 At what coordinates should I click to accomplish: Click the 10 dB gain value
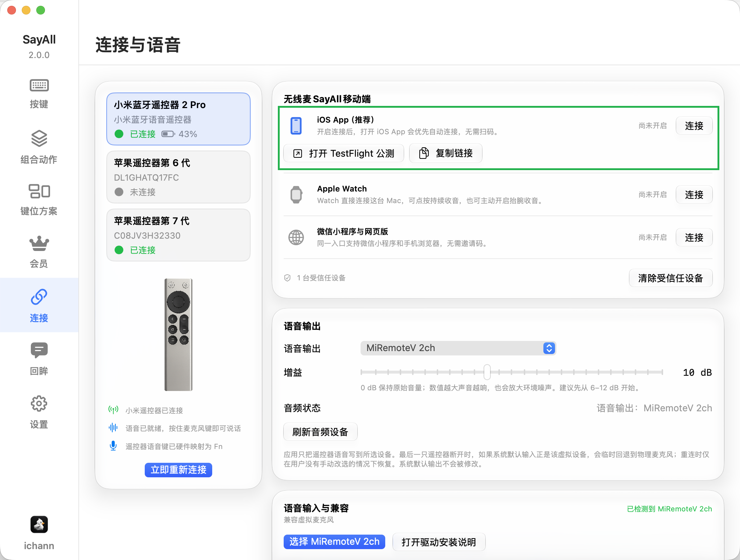pos(697,372)
